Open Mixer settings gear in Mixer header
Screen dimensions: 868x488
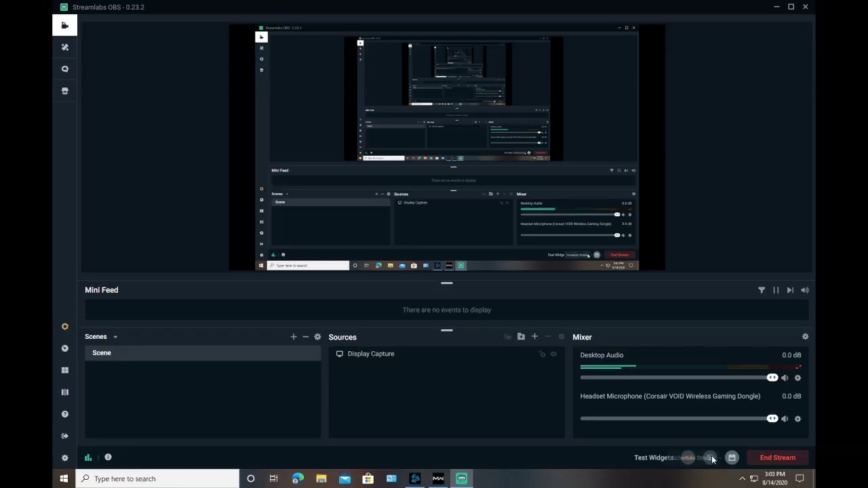point(805,337)
